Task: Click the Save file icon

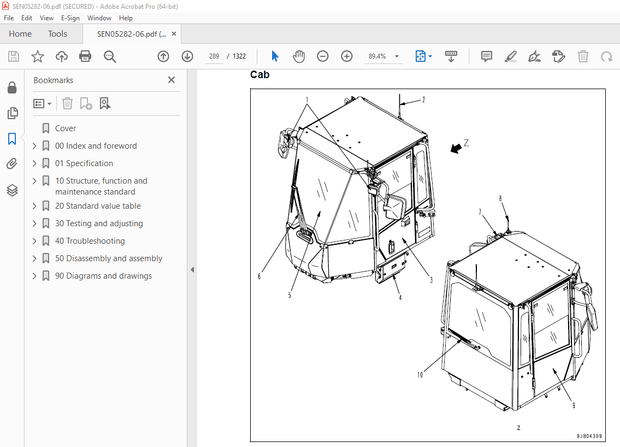Action: point(13,57)
